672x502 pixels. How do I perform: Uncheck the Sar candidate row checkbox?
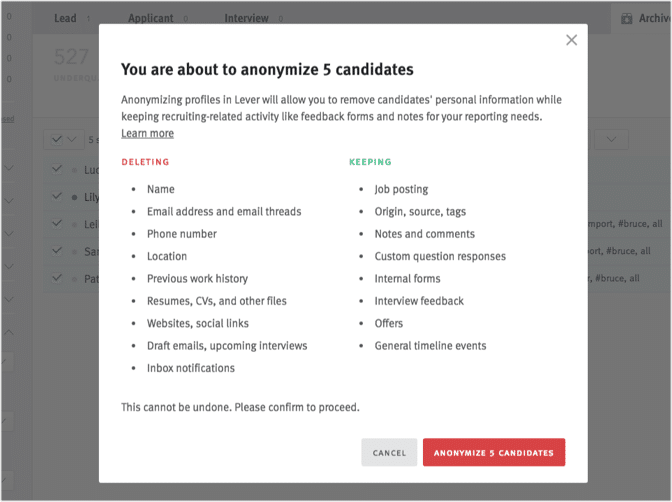(57, 250)
